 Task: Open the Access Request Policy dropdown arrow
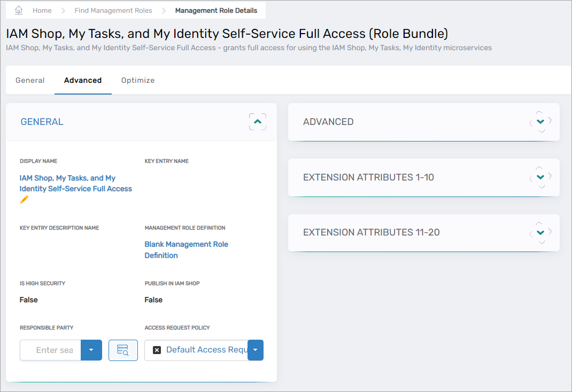[x=256, y=350]
